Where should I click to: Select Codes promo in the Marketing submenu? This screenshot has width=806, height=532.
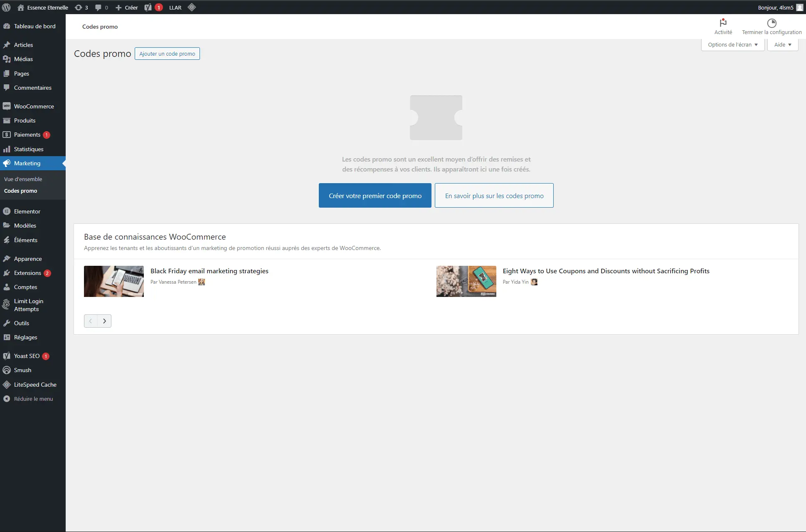pyautogui.click(x=21, y=191)
